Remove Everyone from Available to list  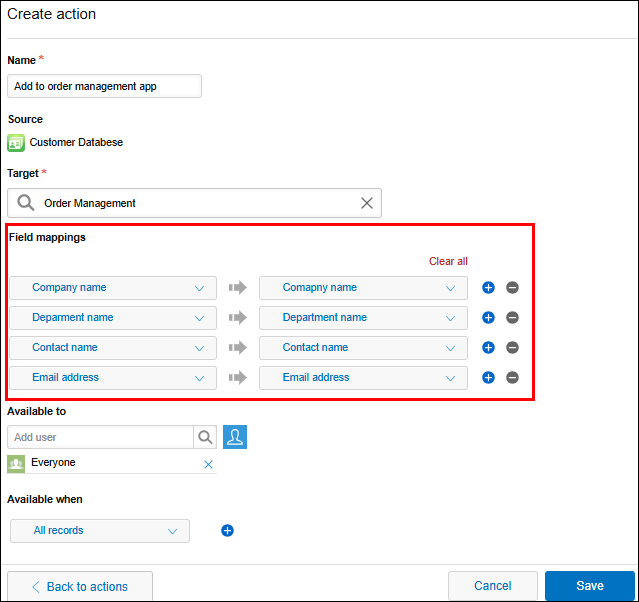coord(208,464)
